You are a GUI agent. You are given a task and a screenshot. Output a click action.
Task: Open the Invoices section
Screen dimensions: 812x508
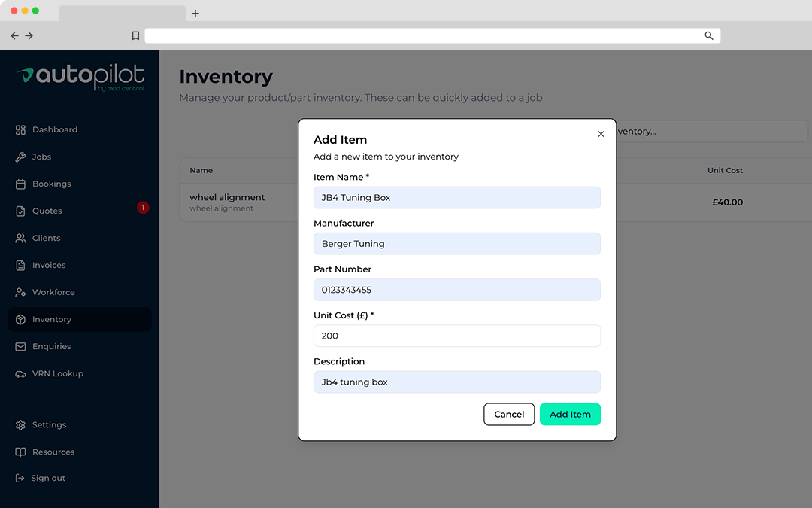point(49,265)
